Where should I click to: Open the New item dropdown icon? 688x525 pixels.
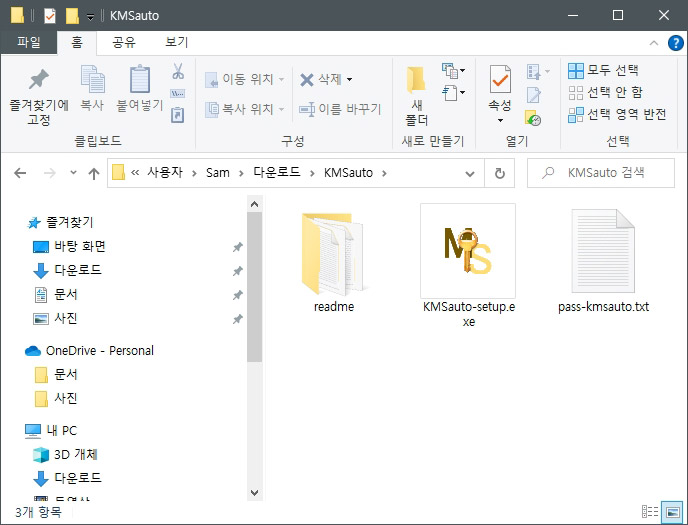coord(453,70)
